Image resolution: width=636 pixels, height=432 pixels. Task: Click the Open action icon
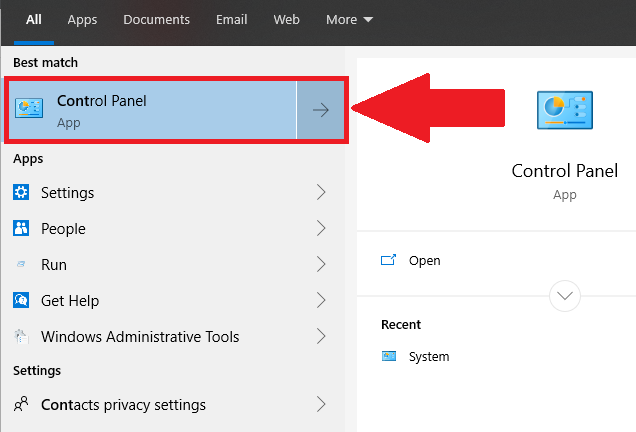click(x=388, y=260)
